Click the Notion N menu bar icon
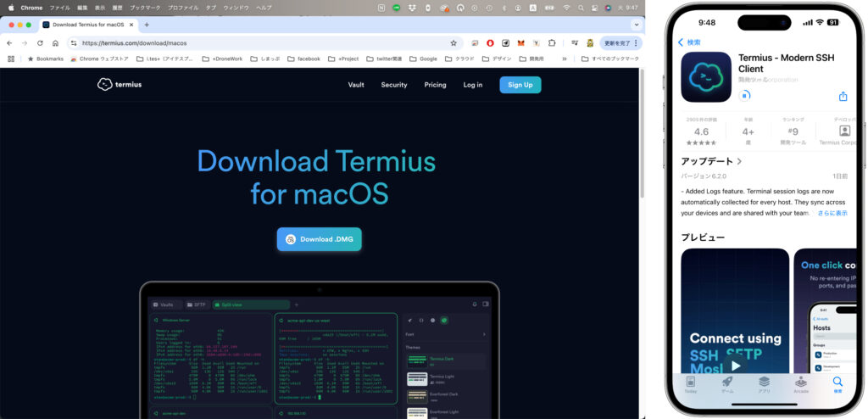Viewport: 868px width, 419px height. click(381, 8)
